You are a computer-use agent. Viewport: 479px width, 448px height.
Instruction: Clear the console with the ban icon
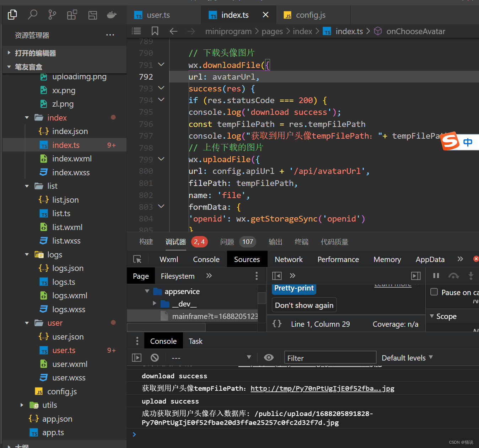[x=155, y=358]
